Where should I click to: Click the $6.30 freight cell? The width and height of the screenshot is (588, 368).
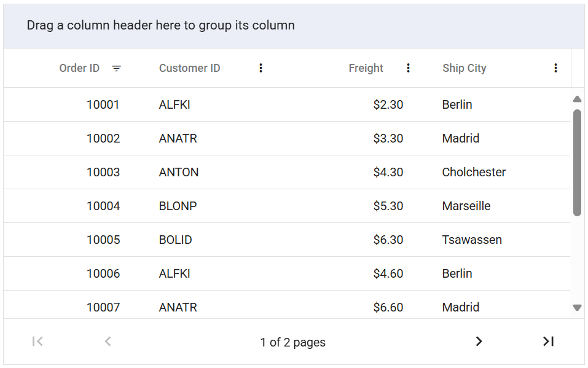[388, 240]
